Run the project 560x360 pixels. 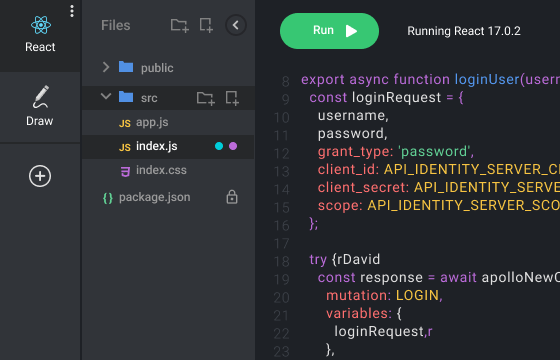[329, 31]
